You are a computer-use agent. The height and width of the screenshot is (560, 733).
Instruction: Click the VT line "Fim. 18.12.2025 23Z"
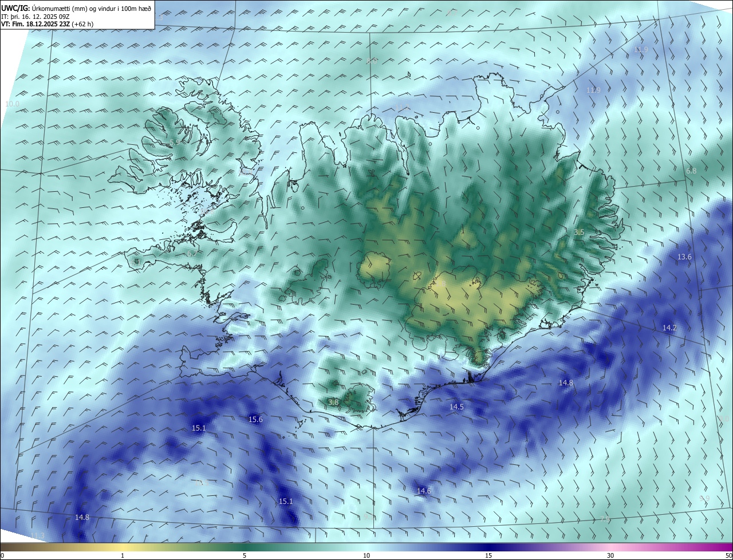click(42, 25)
